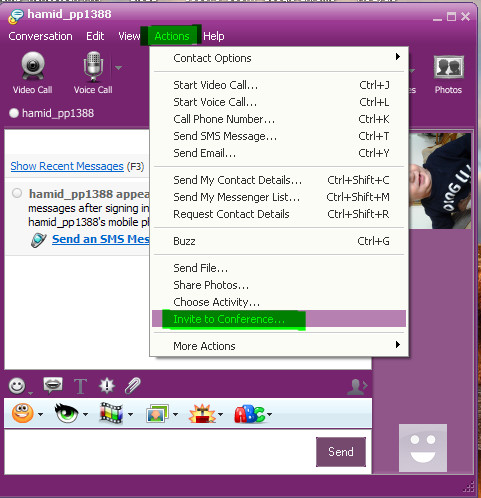Choose Send File menu entry

pyautogui.click(x=279, y=268)
